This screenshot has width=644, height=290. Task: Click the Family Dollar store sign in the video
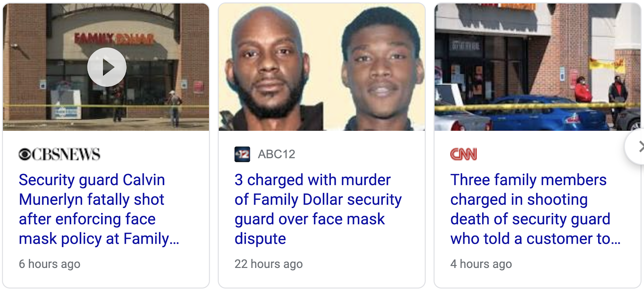[114, 39]
